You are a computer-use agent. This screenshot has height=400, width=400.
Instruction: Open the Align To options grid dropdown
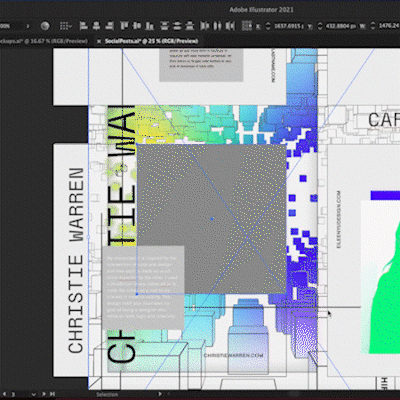[66, 26]
